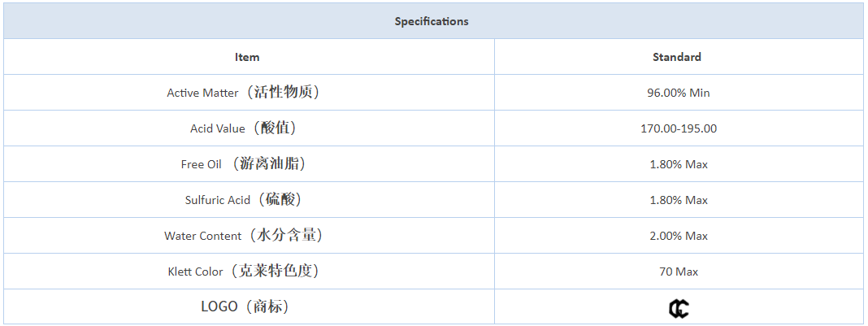Click the Chinese text 克莱特色度

click(276, 271)
